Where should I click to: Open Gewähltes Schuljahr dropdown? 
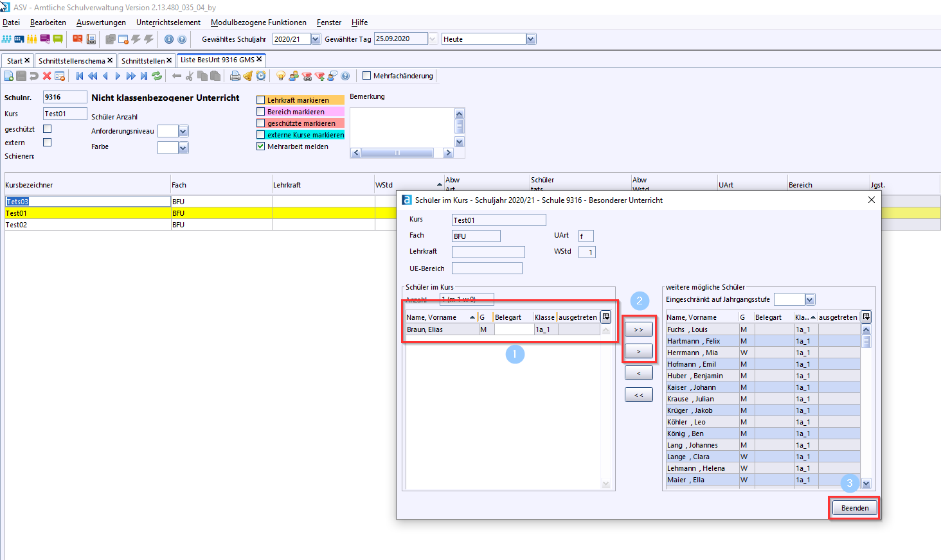pyautogui.click(x=316, y=39)
